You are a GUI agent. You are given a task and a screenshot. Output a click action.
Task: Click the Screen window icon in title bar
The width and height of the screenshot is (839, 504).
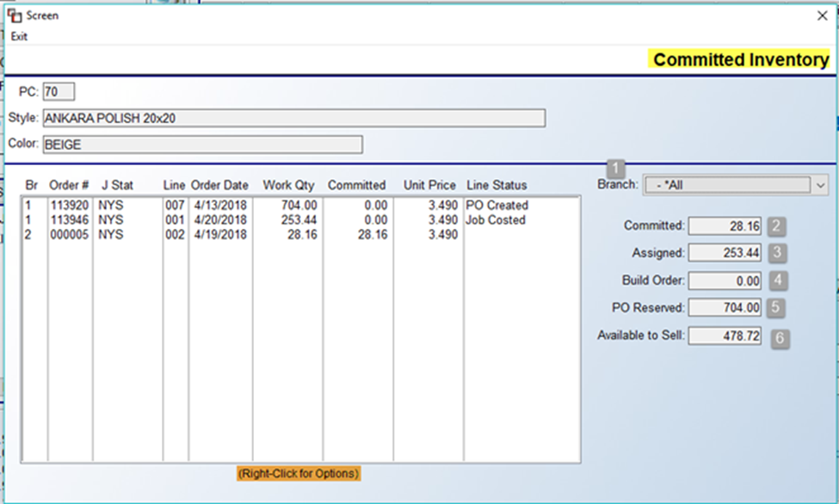tap(15, 15)
